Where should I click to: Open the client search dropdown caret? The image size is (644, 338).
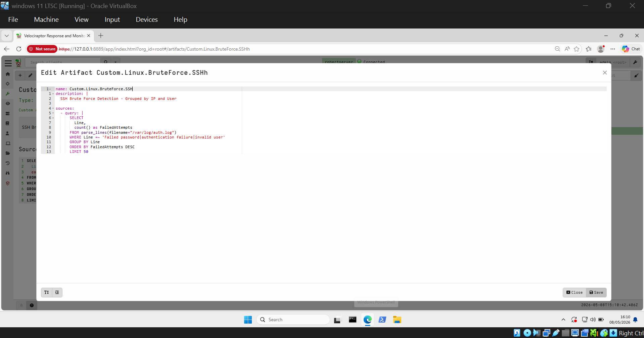pyautogui.click(x=116, y=62)
